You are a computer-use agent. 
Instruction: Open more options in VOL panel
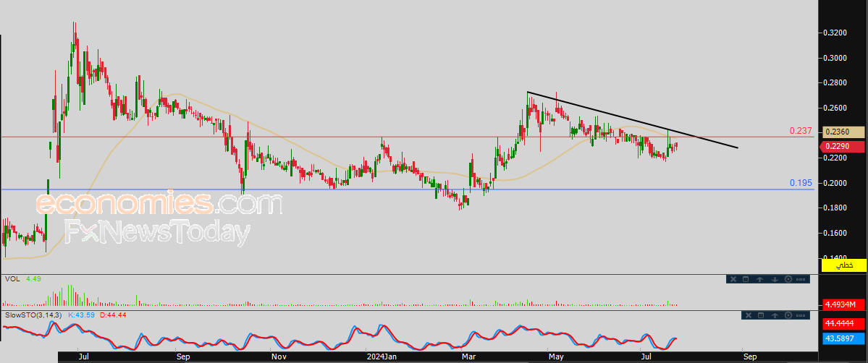click(x=801, y=279)
